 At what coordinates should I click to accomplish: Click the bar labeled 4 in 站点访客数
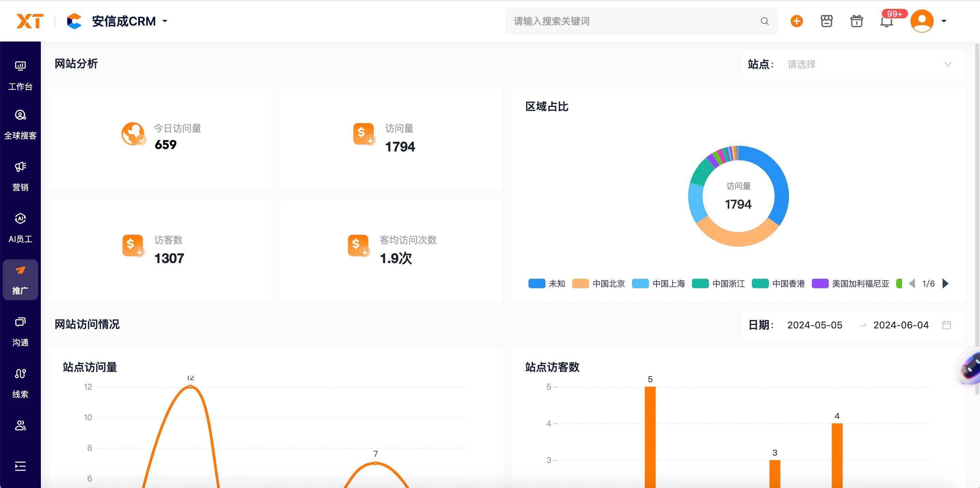pos(837,455)
